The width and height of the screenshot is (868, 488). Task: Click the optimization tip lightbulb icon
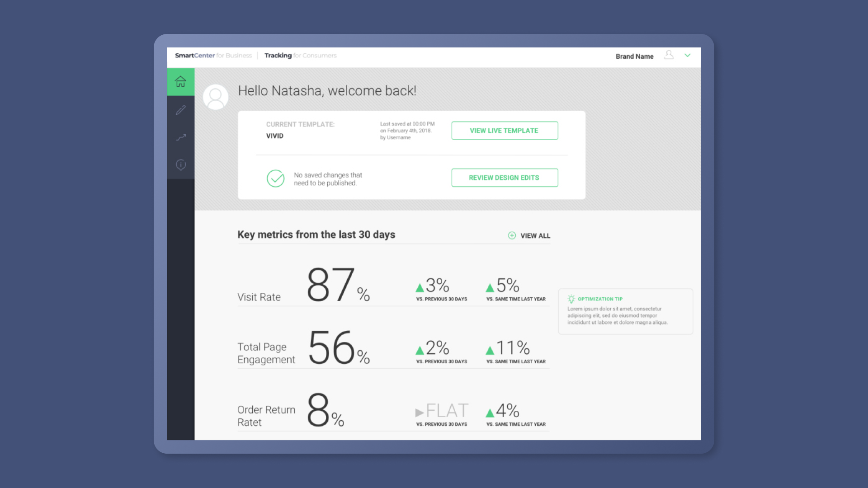point(571,299)
